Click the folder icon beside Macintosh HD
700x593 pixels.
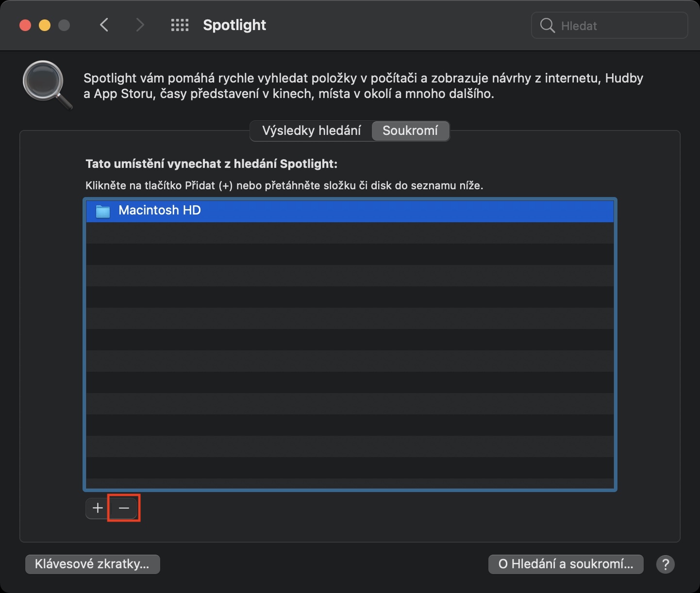point(103,211)
